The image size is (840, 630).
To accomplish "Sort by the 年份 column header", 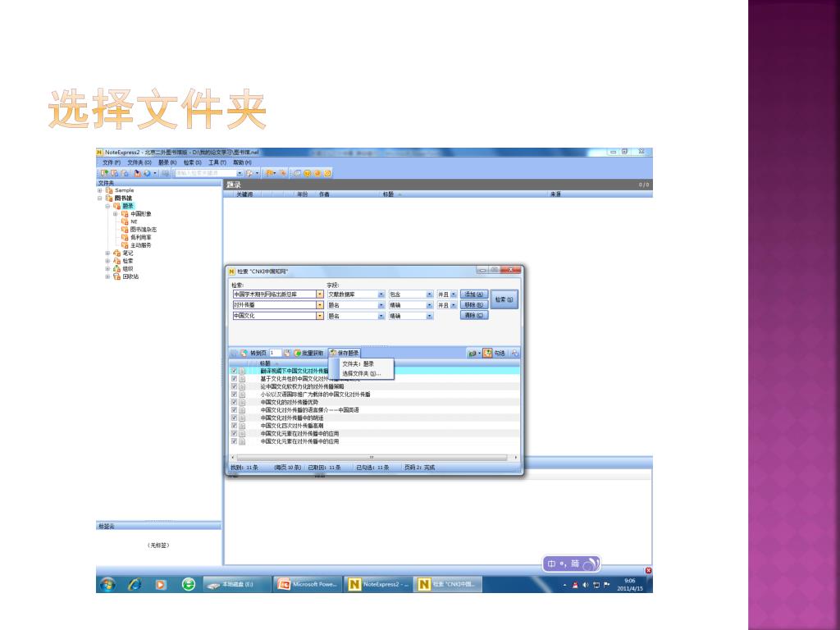I will pyautogui.click(x=303, y=194).
